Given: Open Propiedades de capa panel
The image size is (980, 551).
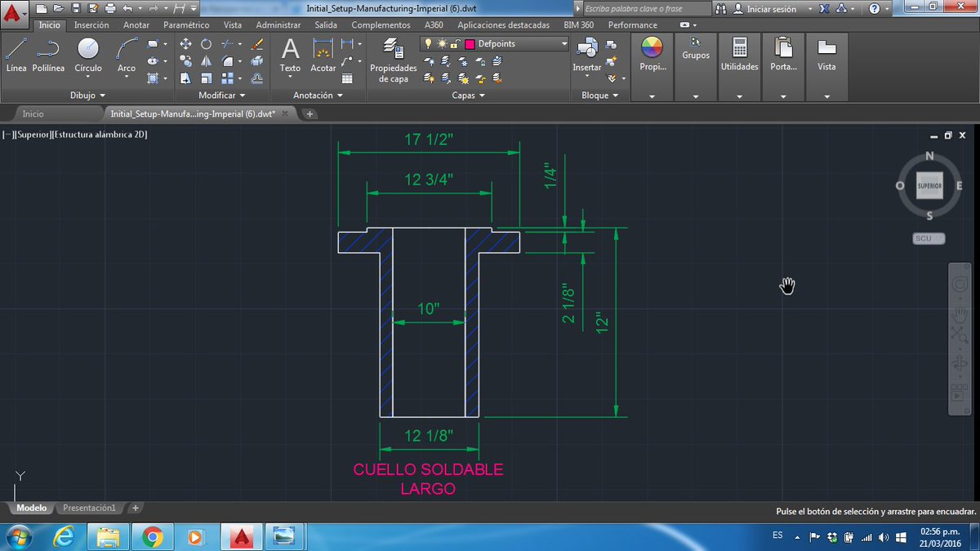Looking at the screenshot, I should click(x=393, y=60).
